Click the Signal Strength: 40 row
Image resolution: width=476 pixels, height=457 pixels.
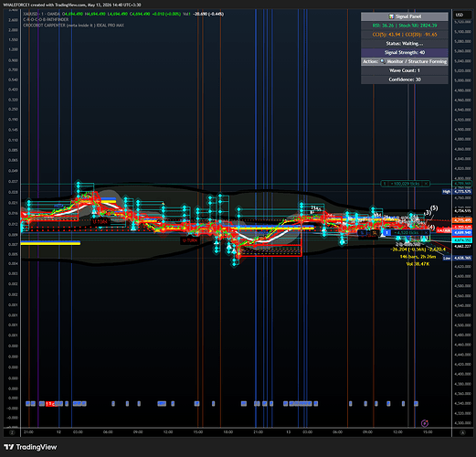click(x=405, y=52)
